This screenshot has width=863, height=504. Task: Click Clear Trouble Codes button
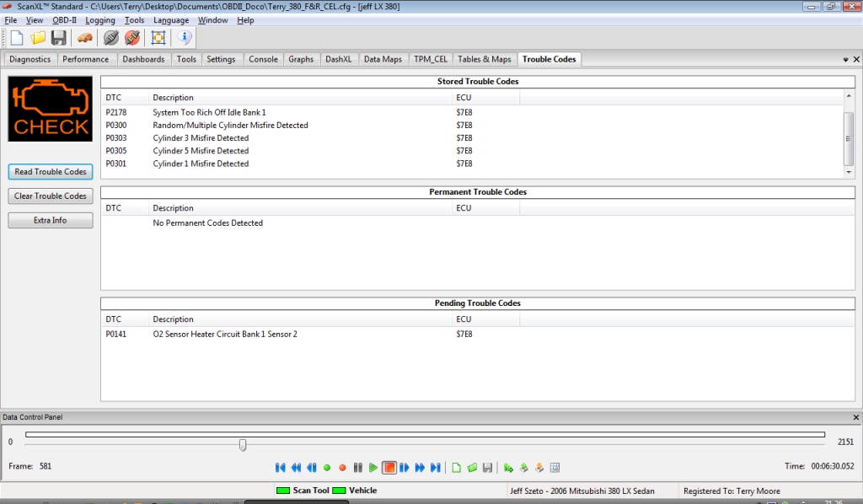pos(51,196)
